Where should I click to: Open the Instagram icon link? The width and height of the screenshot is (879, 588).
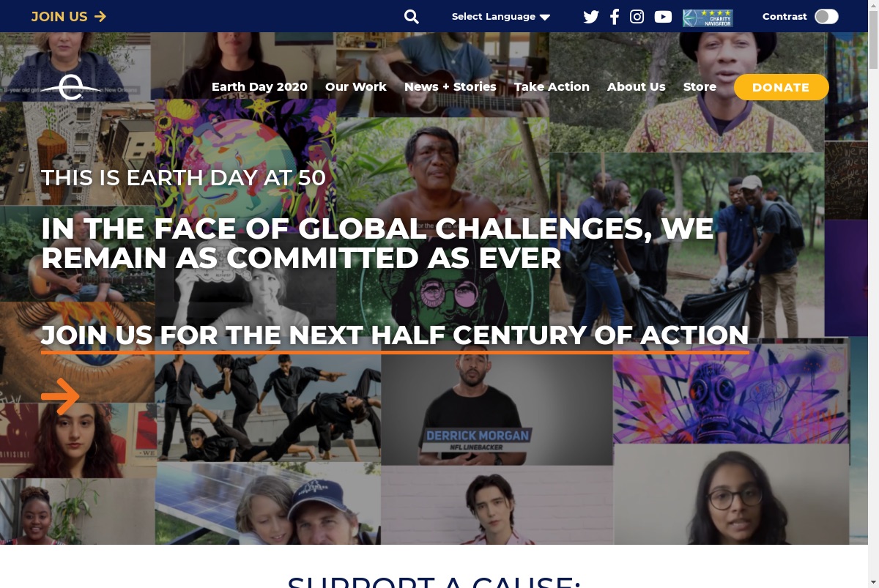coord(637,16)
